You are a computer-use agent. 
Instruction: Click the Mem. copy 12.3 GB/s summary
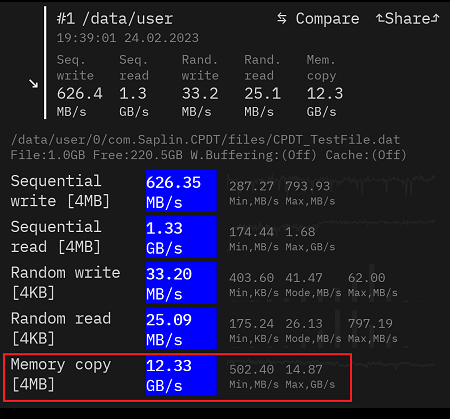pos(325,86)
